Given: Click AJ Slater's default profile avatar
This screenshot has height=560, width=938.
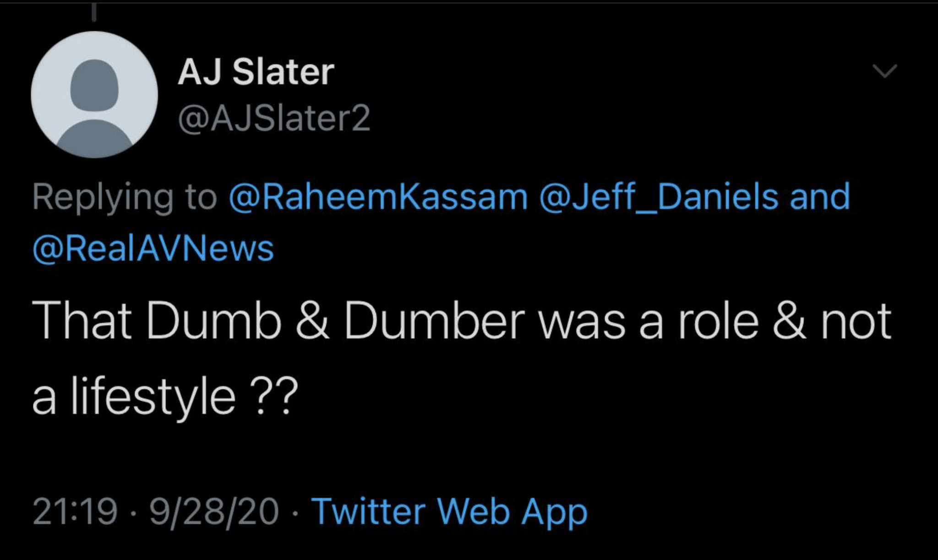Looking at the screenshot, I should click(94, 95).
